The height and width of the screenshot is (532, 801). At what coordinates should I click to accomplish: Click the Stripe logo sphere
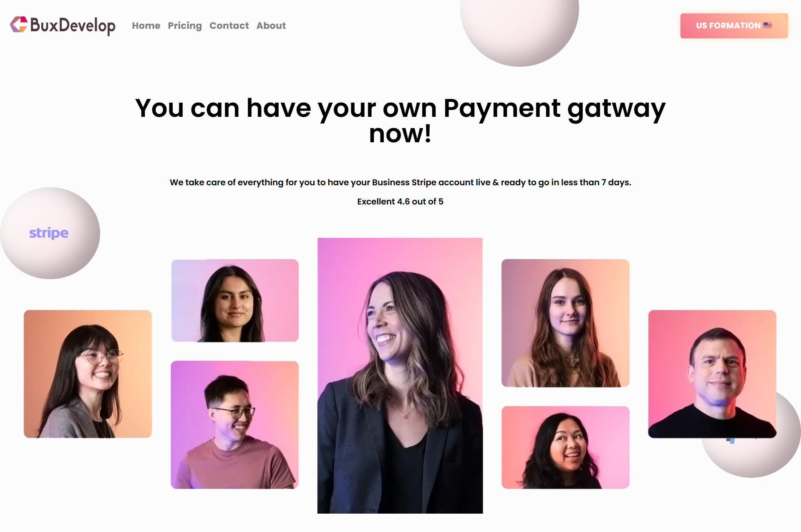coord(50,233)
